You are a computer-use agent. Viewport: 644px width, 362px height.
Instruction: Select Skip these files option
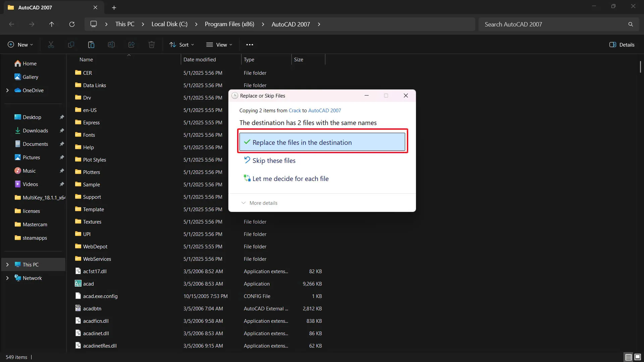point(274,160)
